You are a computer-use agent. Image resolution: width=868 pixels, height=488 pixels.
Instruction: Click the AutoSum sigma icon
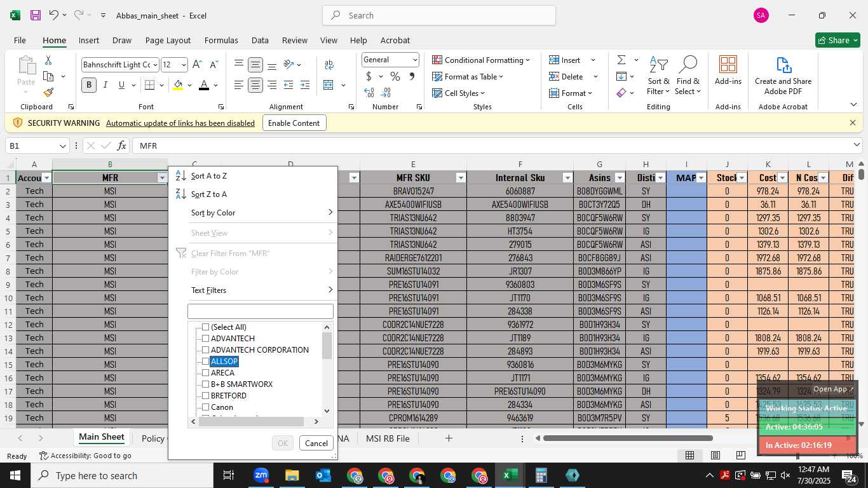point(621,60)
